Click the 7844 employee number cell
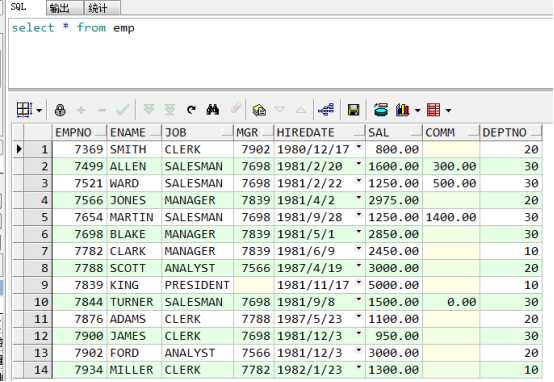The image size is (554, 382). [79, 302]
